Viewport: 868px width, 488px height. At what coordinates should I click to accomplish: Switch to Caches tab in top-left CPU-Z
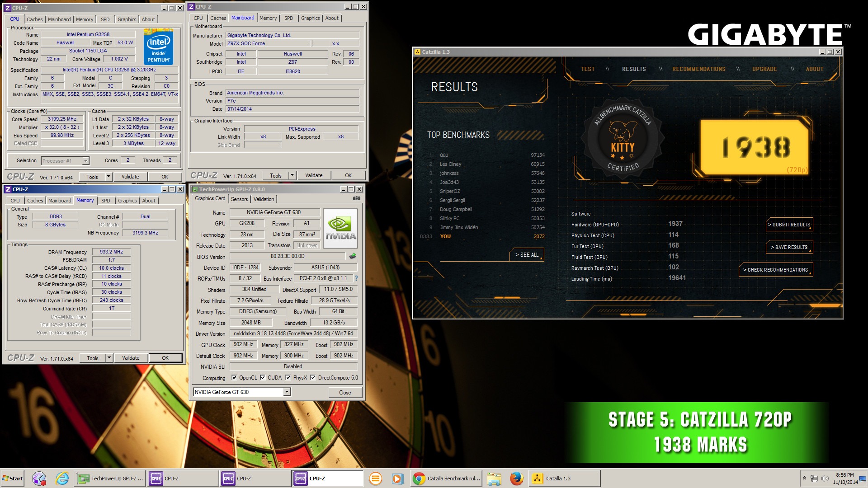pyautogui.click(x=34, y=19)
